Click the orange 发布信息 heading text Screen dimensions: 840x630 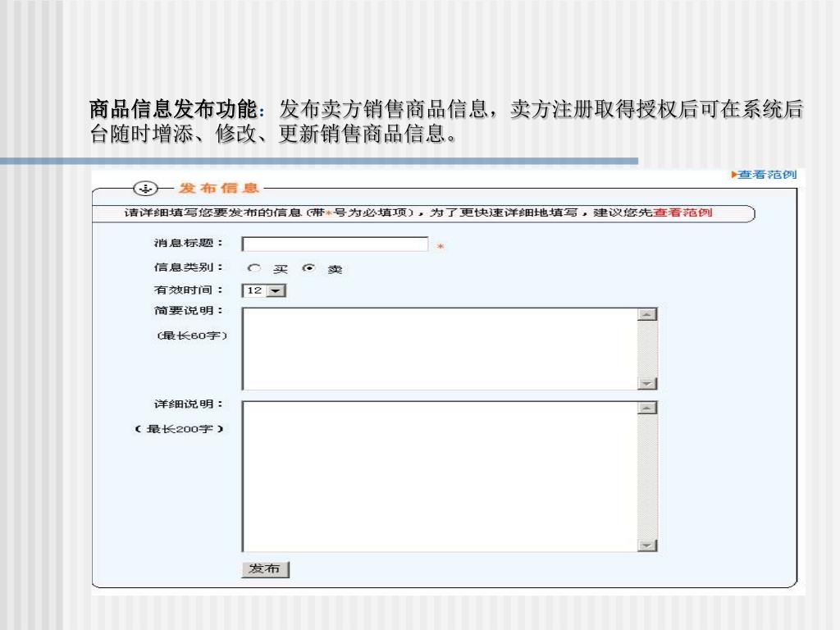tap(218, 188)
